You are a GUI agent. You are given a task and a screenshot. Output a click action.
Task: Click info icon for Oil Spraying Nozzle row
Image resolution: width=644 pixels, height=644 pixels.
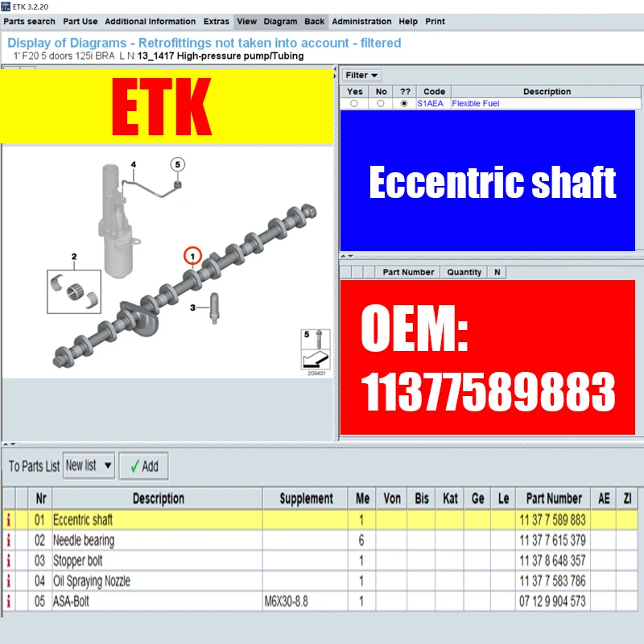tap(9, 580)
